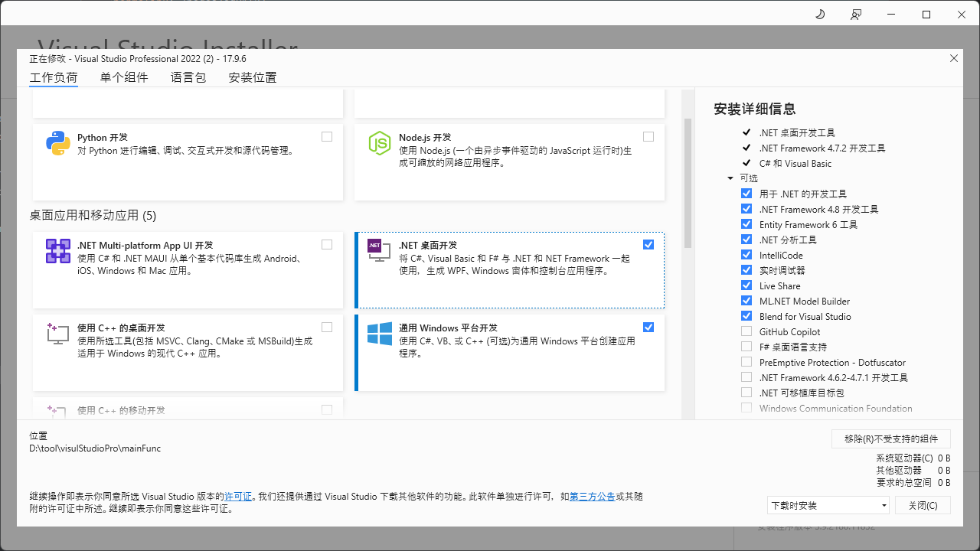980x551 pixels.
Task: Select the .NET 桌面开发 workload card title
Action: coord(428,245)
